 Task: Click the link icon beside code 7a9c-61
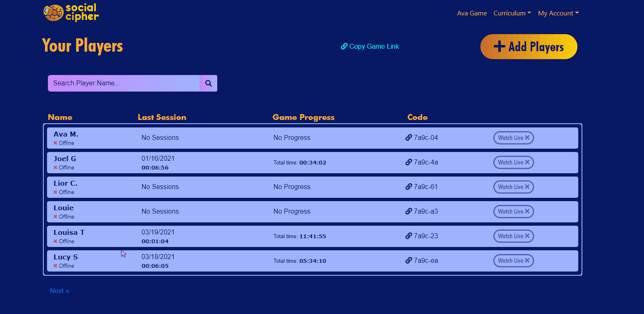click(408, 187)
